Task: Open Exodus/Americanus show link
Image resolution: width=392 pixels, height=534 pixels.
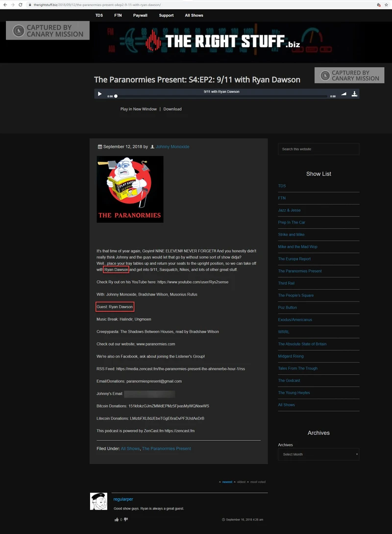Action: point(295,319)
